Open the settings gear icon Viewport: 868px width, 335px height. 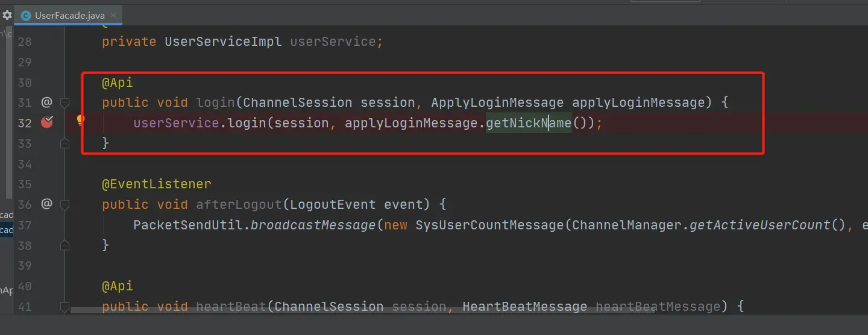[7, 16]
